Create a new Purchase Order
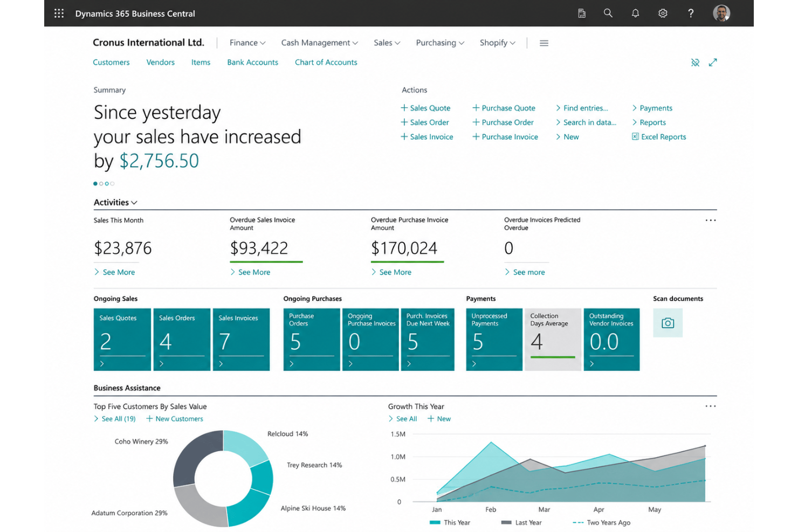Image resolution: width=798 pixels, height=532 pixels. [x=503, y=122]
